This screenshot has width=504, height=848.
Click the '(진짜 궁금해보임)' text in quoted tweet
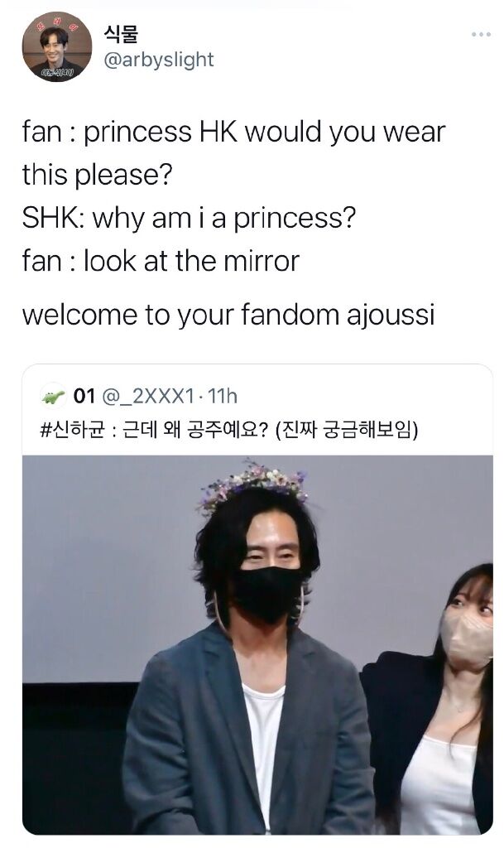click(x=347, y=430)
